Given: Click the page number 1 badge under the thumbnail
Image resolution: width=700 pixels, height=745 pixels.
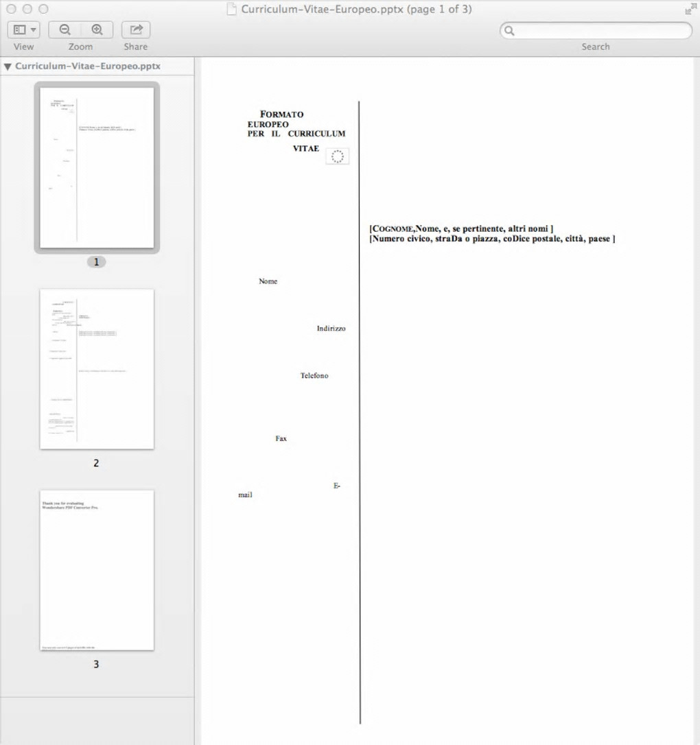Looking at the screenshot, I should [x=97, y=262].
